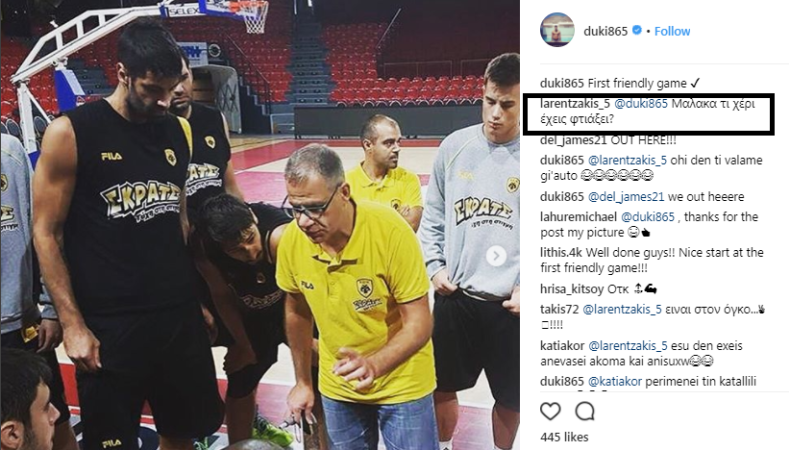This screenshot has width=790, height=450.
Task: View the 445 likes list
Action: click(564, 437)
